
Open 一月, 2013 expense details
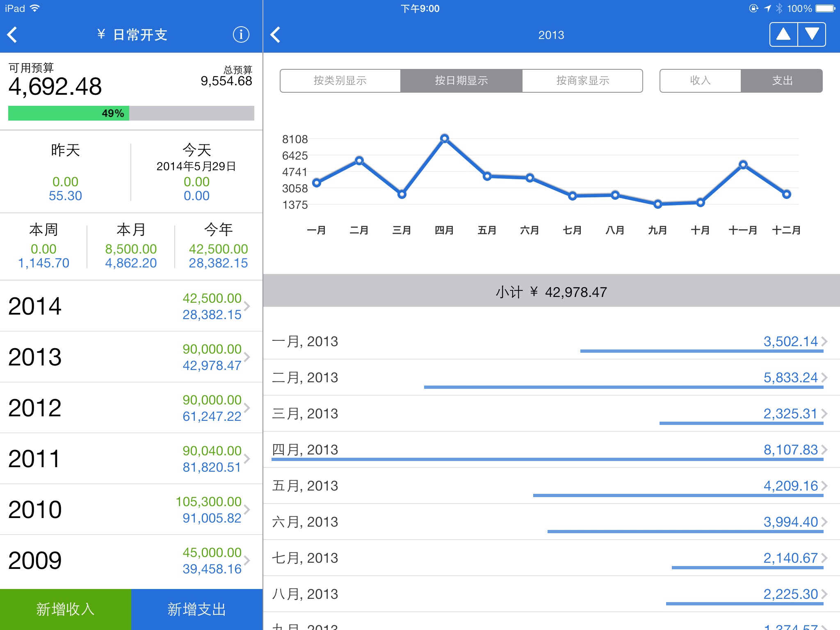pyautogui.click(x=551, y=341)
